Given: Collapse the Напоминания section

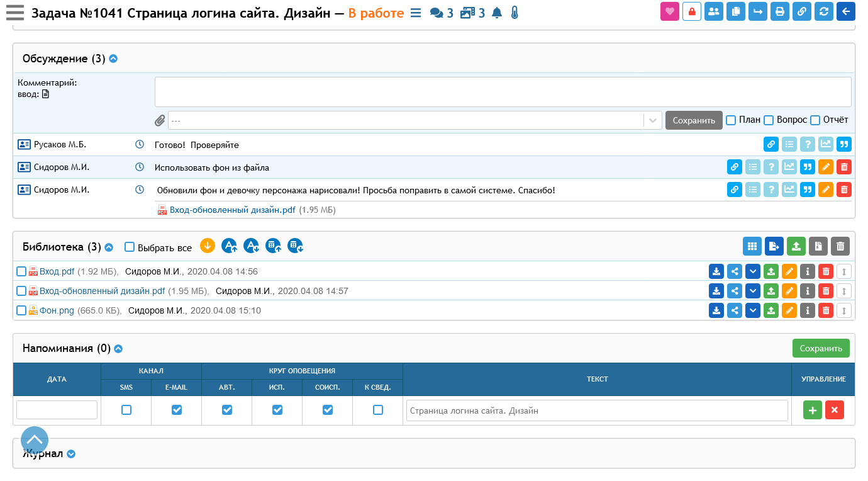Looking at the screenshot, I should (118, 348).
